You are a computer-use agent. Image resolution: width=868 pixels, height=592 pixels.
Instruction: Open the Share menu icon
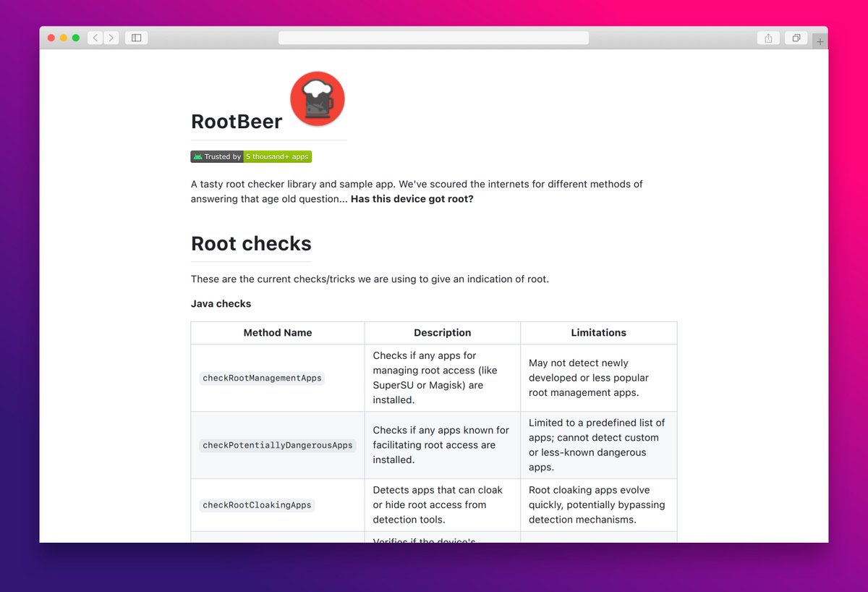(768, 38)
